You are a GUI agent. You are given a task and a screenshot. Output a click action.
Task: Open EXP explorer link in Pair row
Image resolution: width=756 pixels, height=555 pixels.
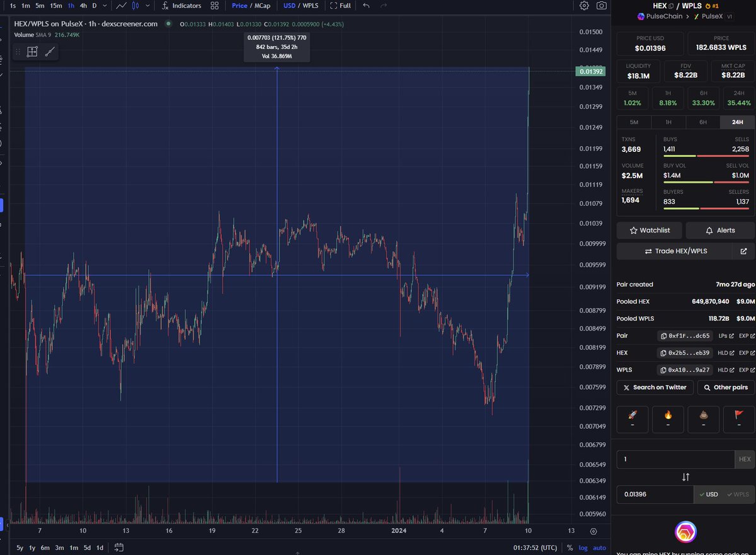tap(746, 336)
